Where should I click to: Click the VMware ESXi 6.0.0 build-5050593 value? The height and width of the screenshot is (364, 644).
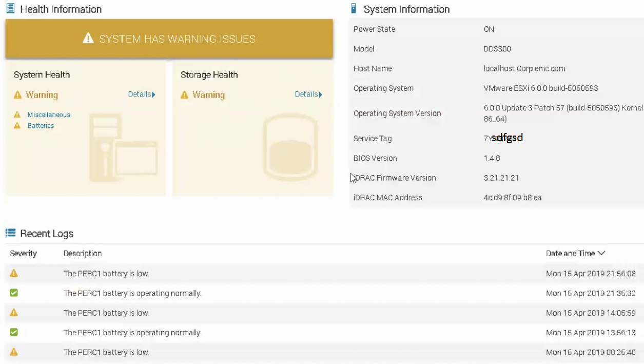[x=541, y=88]
